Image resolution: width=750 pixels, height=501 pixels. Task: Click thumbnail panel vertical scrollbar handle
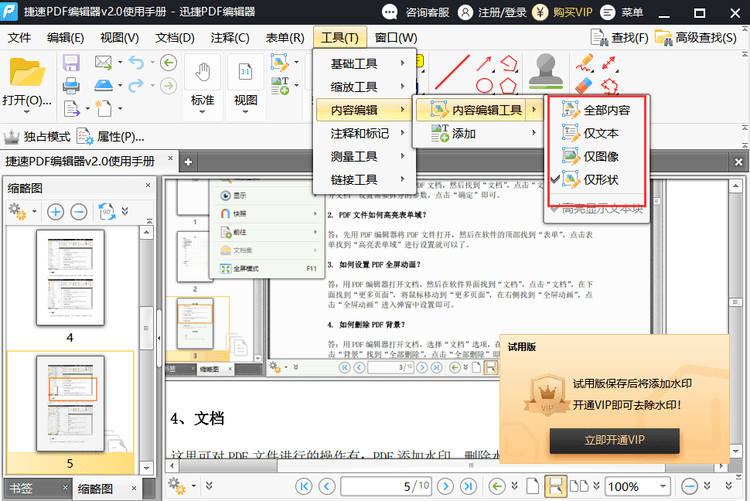[146, 328]
